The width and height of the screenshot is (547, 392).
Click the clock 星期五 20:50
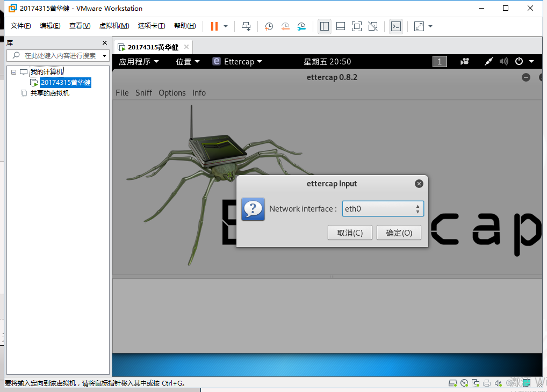click(327, 62)
